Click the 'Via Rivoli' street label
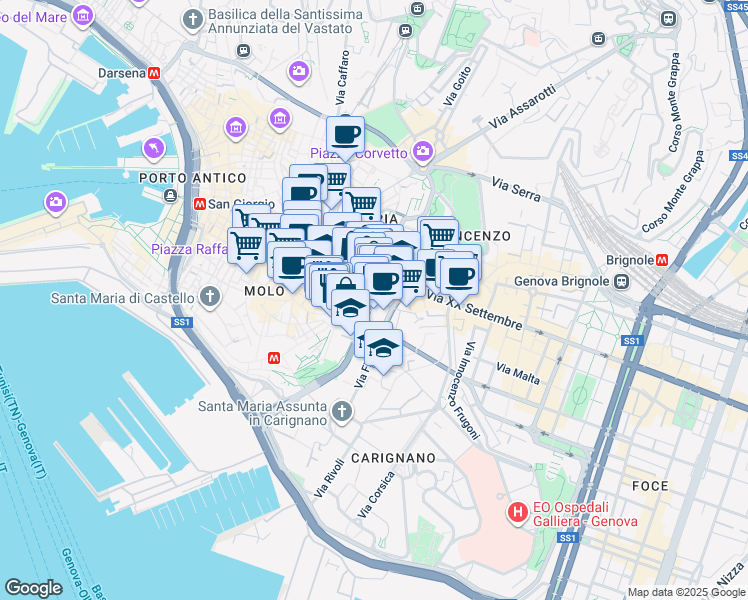 329,478
